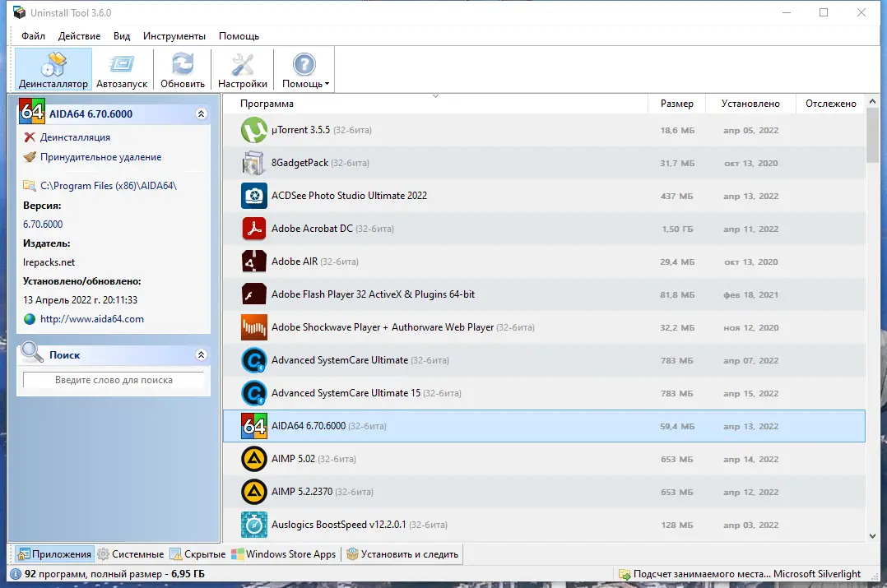Switch to the Системные tab
This screenshot has width=887, height=588.
131,554
